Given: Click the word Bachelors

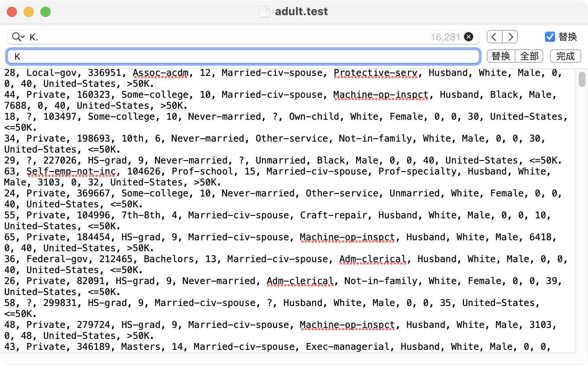Looking at the screenshot, I should coord(169,259).
